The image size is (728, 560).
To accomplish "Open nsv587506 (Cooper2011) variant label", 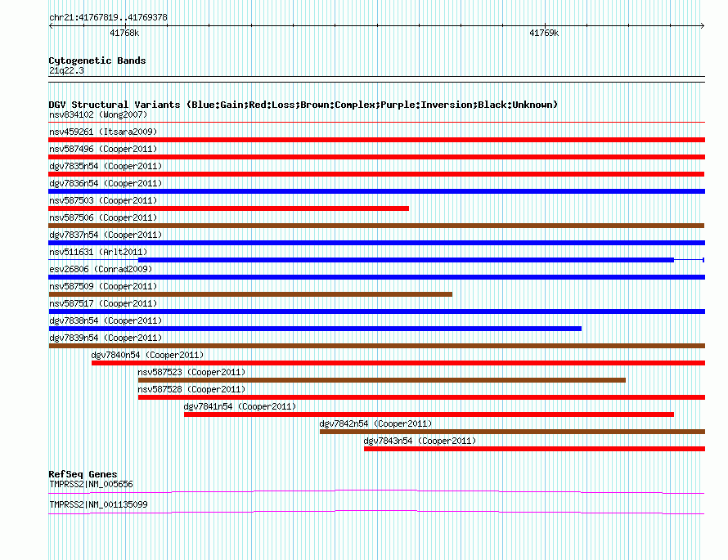I will pyautogui.click(x=103, y=217).
